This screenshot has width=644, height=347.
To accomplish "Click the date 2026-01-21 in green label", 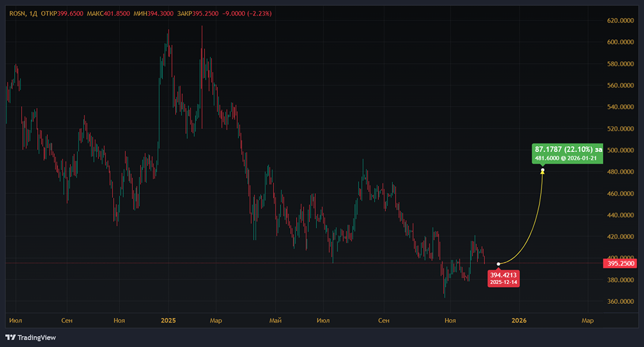I will click(582, 158).
